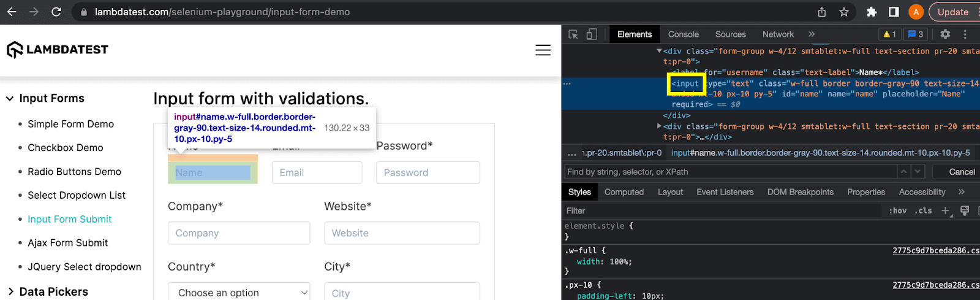The width and height of the screenshot is (980, 300).
Task: Open the LambdaTest hamburger menu
Action: tap(543, 50)
